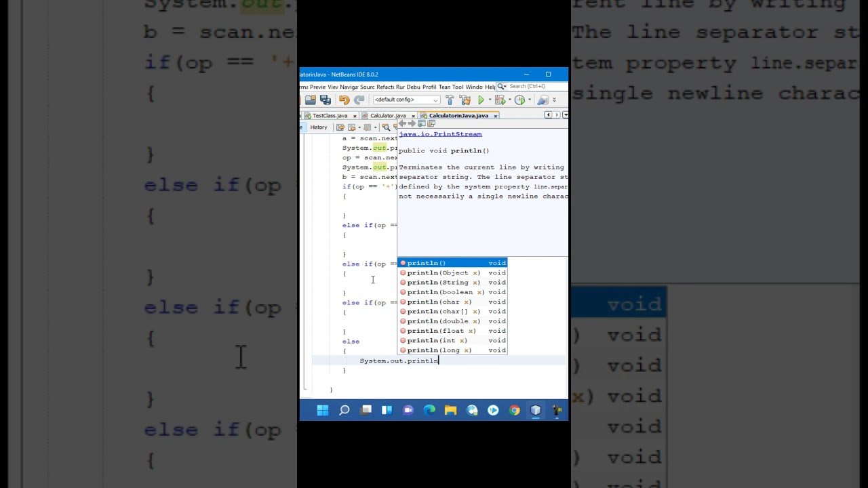
Task: Select println(long x) completion item
Action: click(452, 350)
